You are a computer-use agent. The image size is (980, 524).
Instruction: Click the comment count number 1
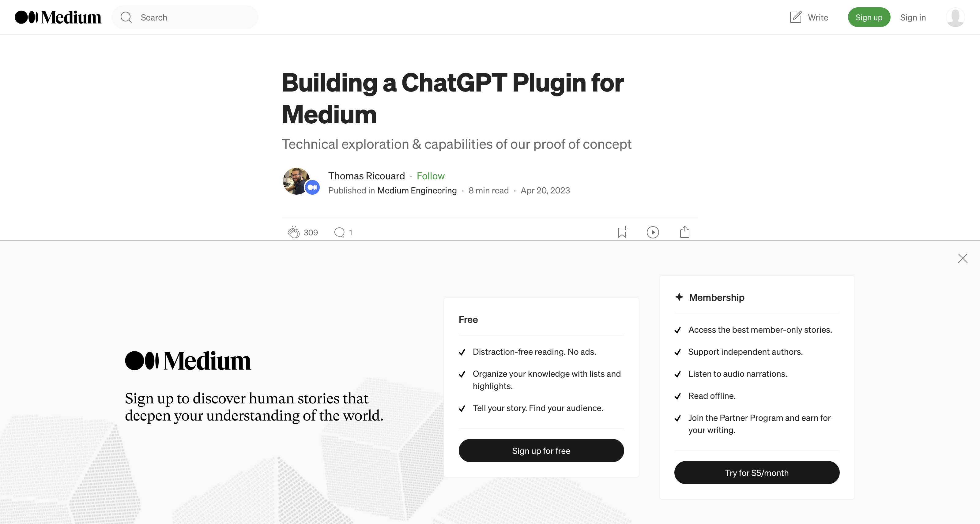pos(350,232)
